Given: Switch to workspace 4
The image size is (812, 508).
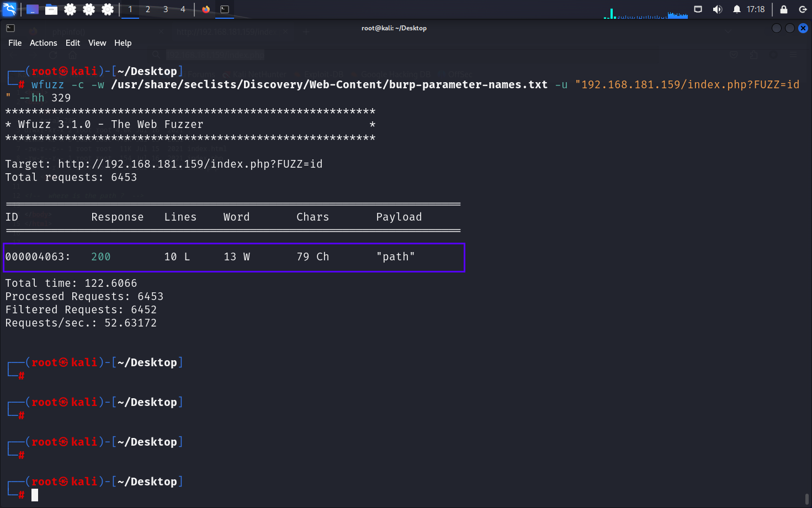Looking at the screenshot, I should [183, 9].
